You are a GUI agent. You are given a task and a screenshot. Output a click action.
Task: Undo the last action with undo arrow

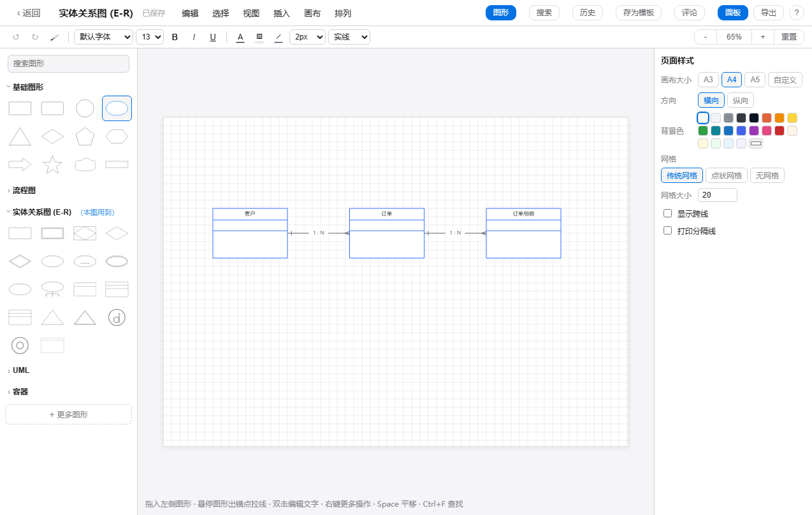point(16,37)
